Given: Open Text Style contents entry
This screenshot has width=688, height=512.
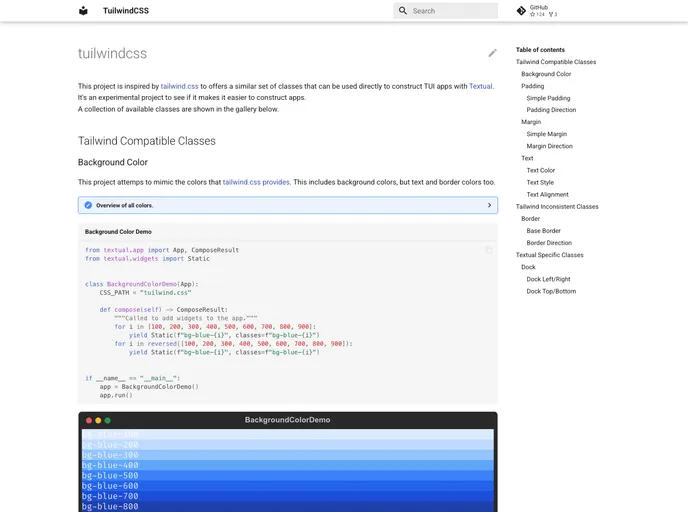Looking at the screenshot, I should click(541, 183).
